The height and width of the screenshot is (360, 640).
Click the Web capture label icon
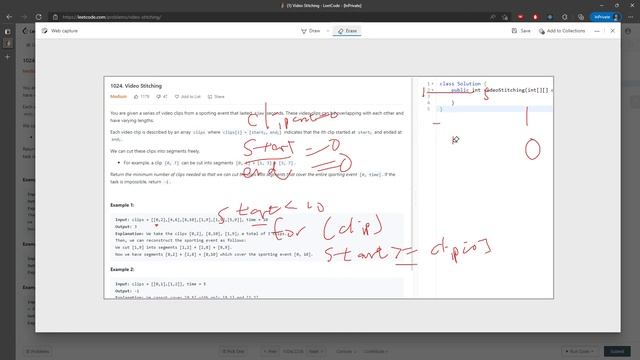click(x=44, y=31)
